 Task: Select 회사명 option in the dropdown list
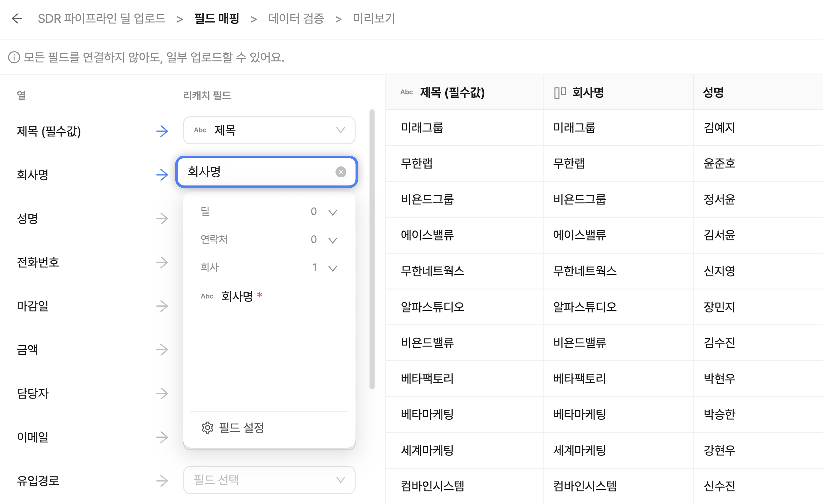237,296
